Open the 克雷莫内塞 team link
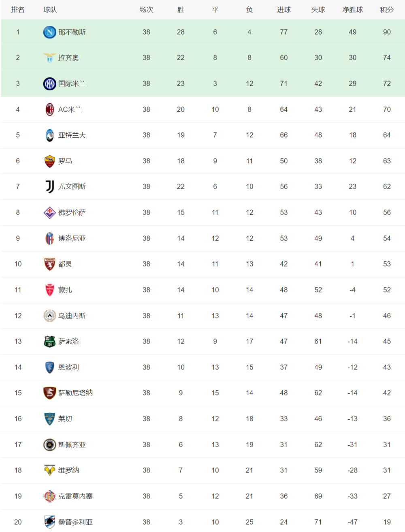 point(75,496)
